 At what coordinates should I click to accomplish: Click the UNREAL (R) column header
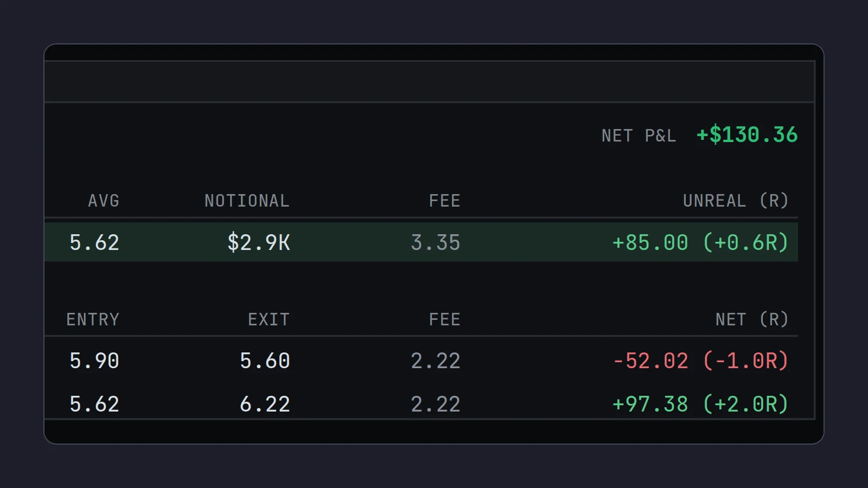[x=736, y=201]
